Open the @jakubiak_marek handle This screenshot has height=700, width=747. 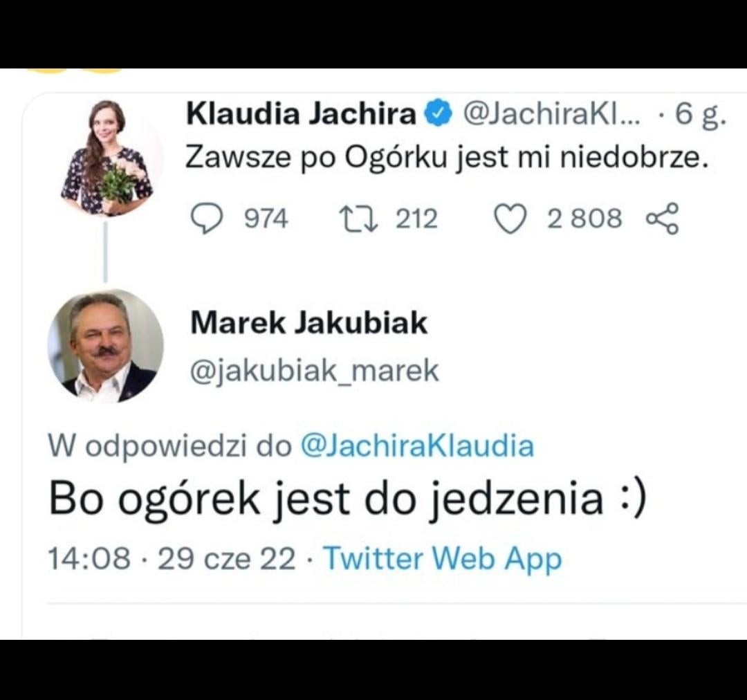(x=315, y=371)
